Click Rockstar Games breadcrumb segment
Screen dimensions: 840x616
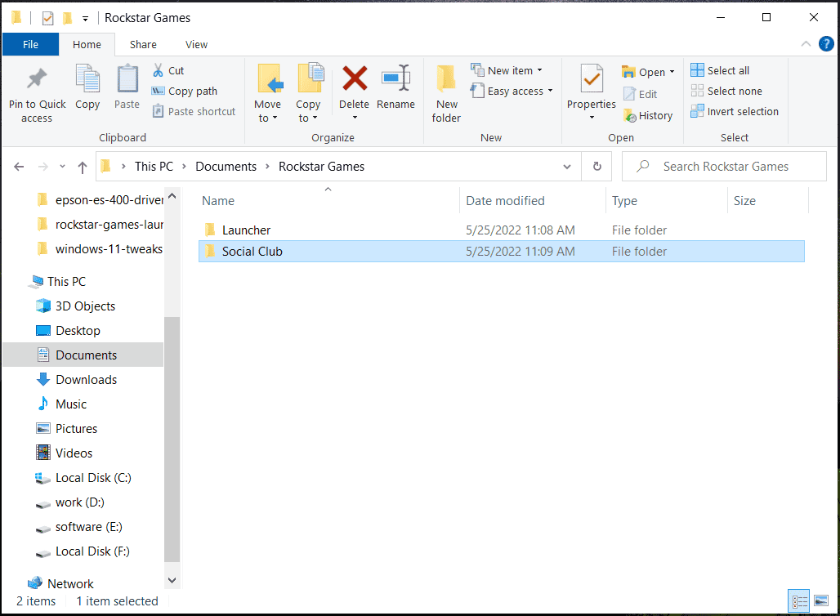pos(321,167)
